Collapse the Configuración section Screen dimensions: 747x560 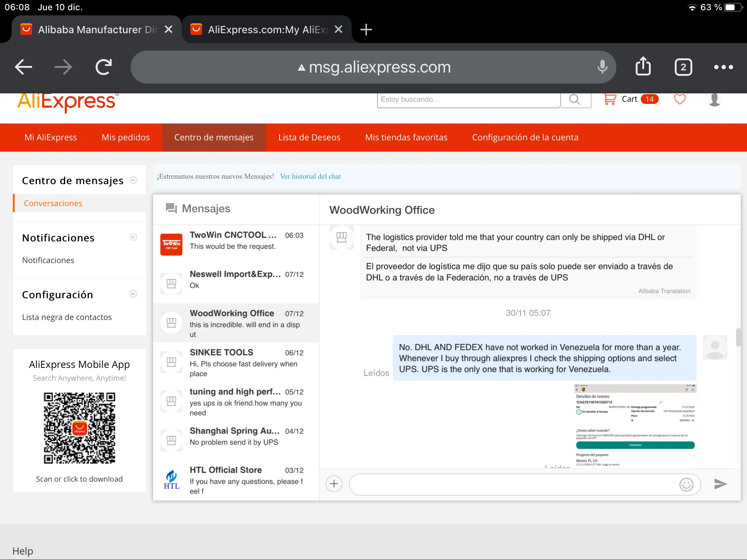(133, 294)
